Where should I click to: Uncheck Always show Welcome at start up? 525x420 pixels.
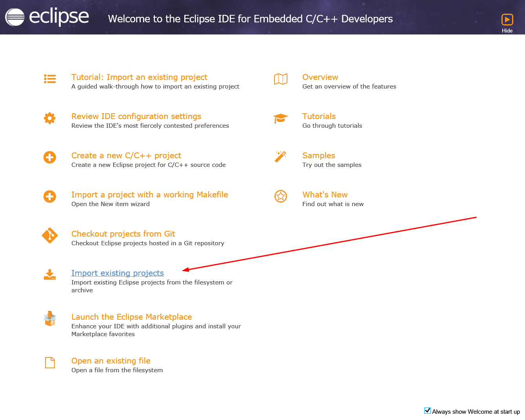coord(427,411)
